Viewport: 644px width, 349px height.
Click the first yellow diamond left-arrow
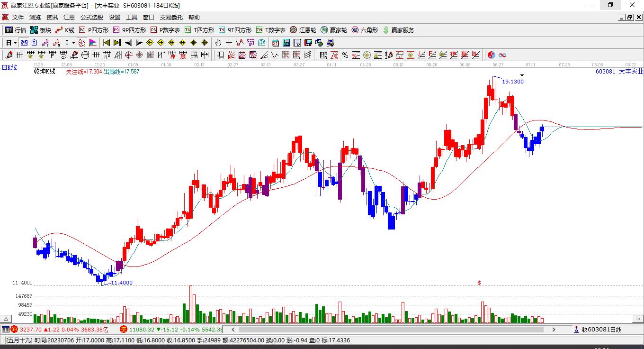(x=150, y=43)
